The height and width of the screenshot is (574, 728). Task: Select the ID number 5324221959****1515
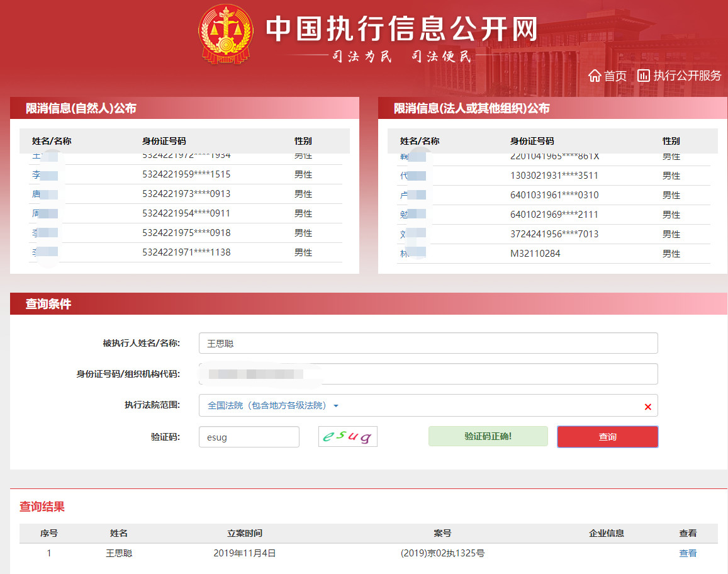(186, 174)
